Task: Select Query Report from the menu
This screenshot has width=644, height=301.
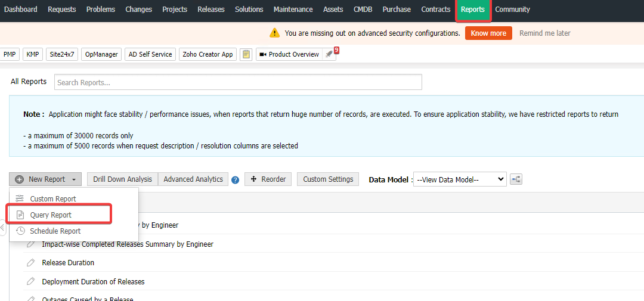Action: point(51,215)
